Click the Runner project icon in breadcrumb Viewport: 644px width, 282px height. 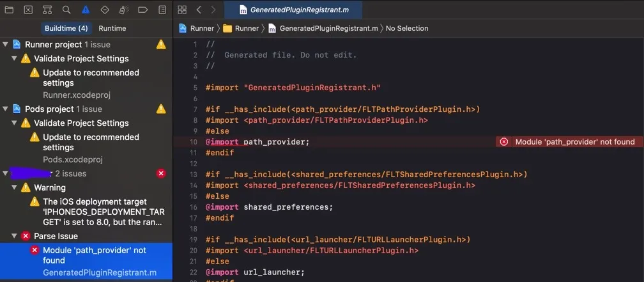(183, 28)
